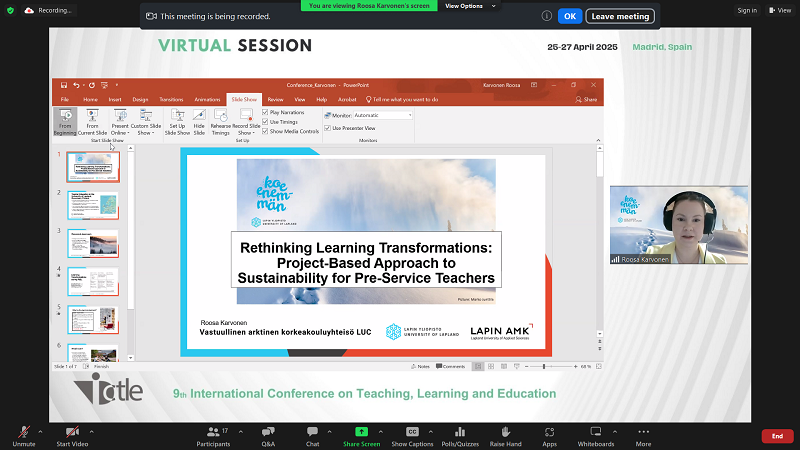Viewport: 800px width, 450px height.
Task: Toggle the Play Narrations checkbox
Action: tap(265, 113)
